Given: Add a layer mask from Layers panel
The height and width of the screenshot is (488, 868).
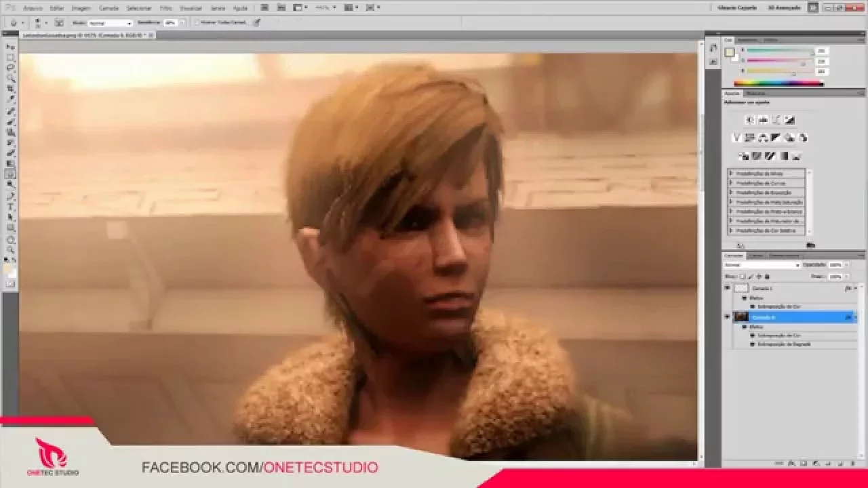Looking at the screenshot, I should tap(804, 463).
